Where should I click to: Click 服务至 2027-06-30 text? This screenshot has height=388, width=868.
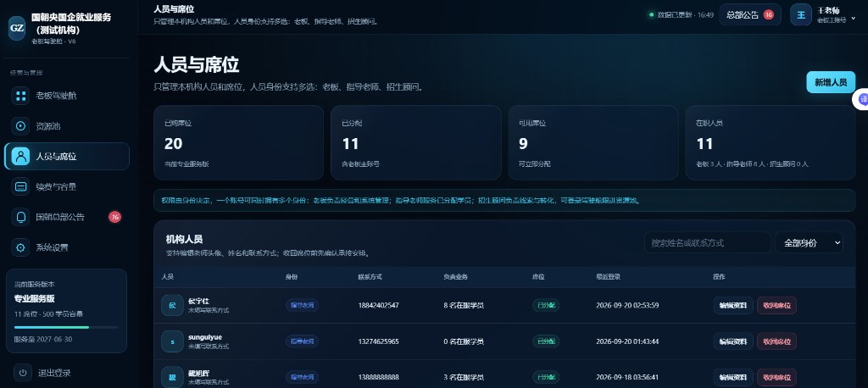(x=43, y=339)
